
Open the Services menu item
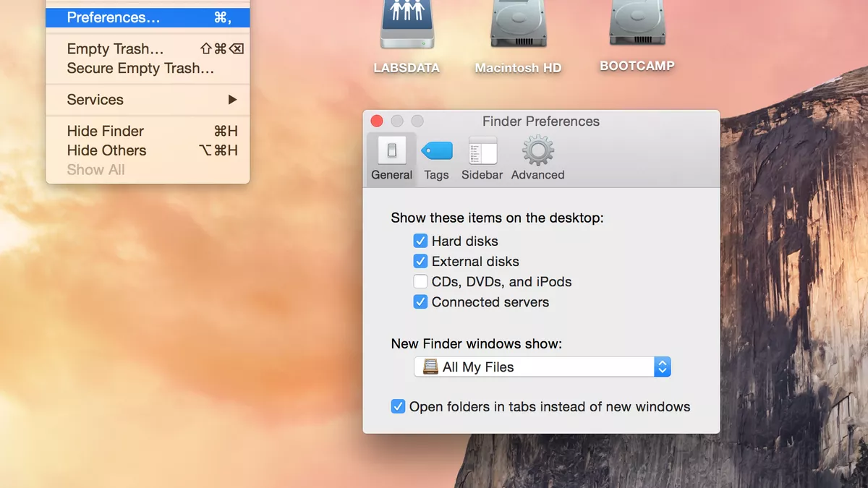[148, 100]
